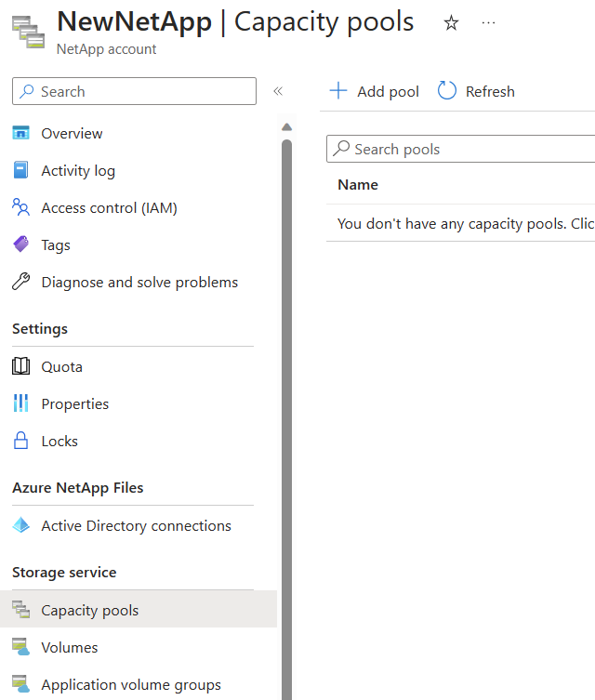
Task: Select Capacity pools in sidebar
Action: (139, 610)
